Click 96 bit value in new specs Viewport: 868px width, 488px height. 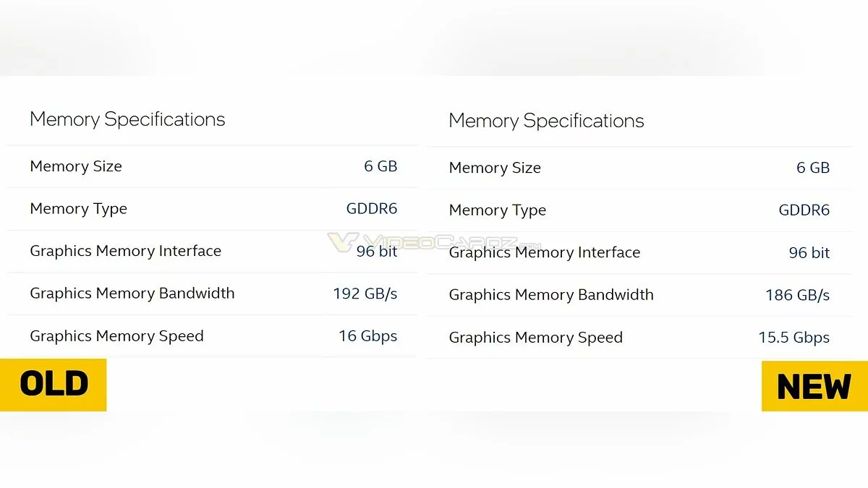tap(809, 253)
